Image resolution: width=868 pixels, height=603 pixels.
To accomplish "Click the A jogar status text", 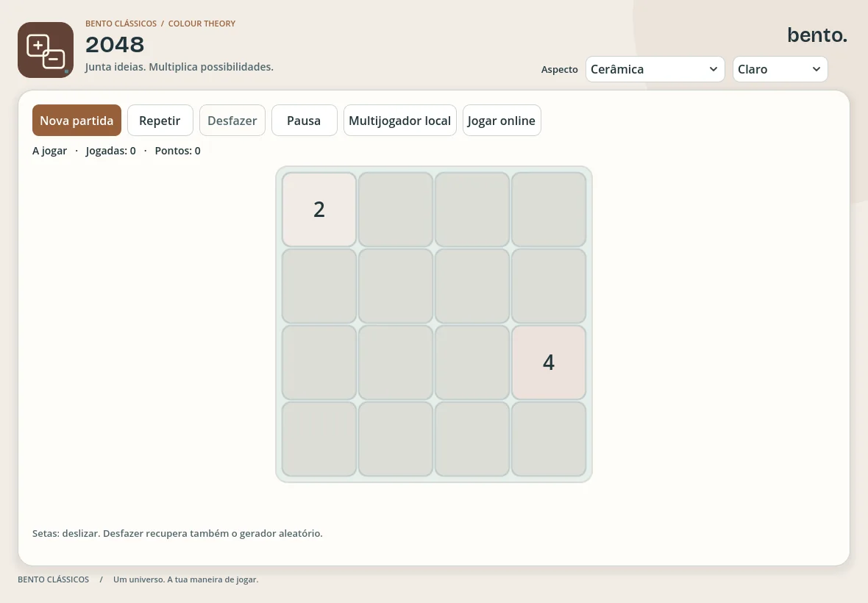I will [49, 151].
